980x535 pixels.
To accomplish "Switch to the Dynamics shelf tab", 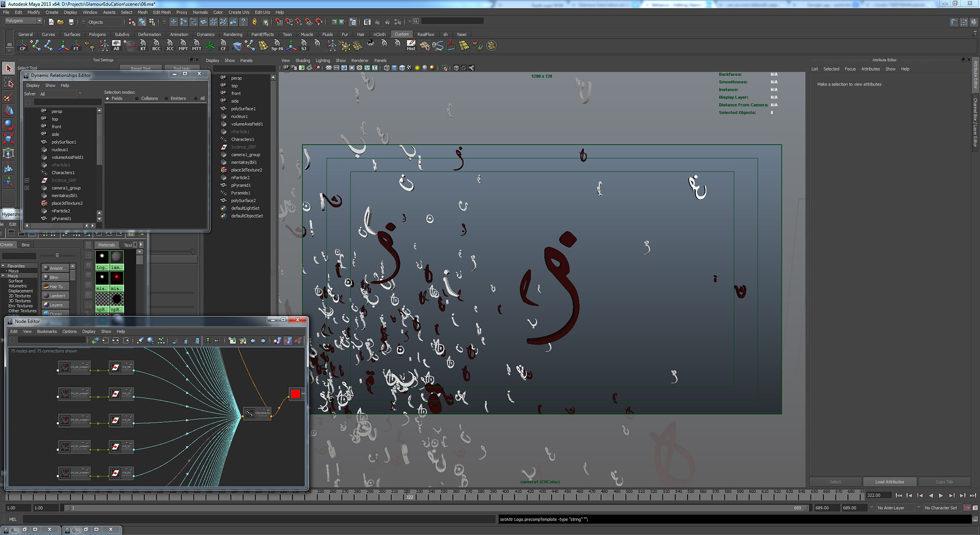I will (x=206, y=35).
